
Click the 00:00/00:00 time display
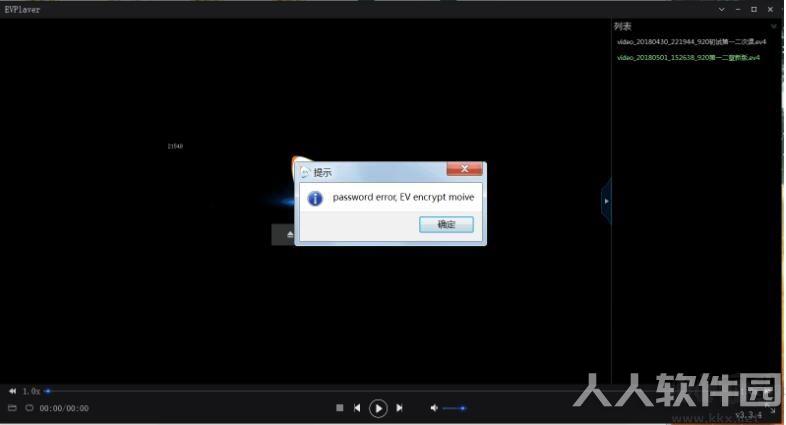[x=64, y=408]
